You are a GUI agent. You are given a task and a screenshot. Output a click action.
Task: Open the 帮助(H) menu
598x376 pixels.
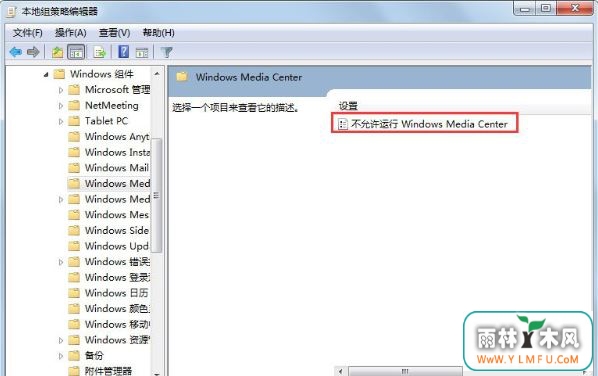[x=158, y=33]
